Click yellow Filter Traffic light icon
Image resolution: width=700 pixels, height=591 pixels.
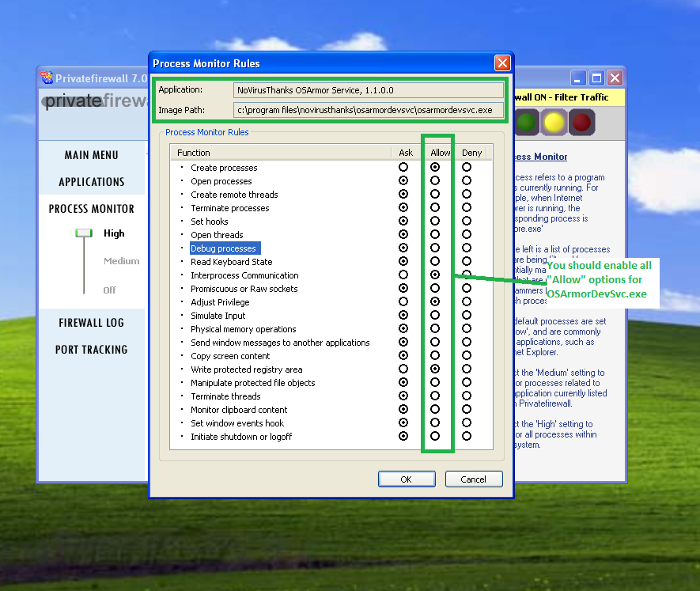point(554,123)
